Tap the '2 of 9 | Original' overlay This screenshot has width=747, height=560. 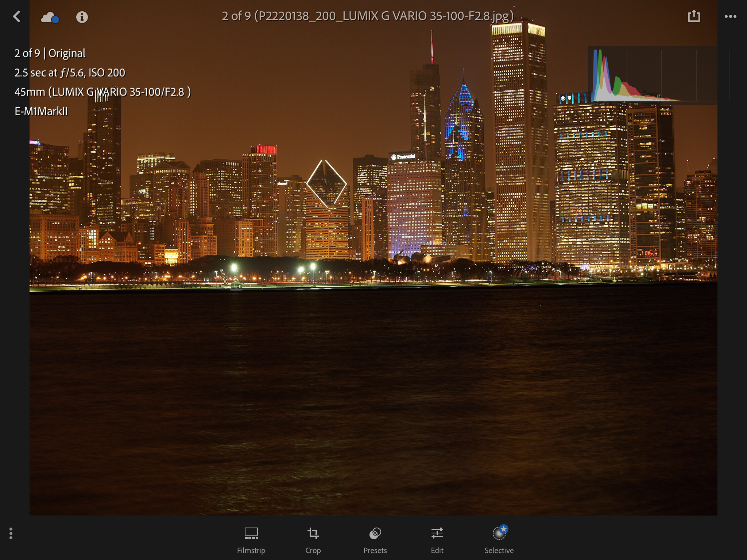(x=50, y=53)
